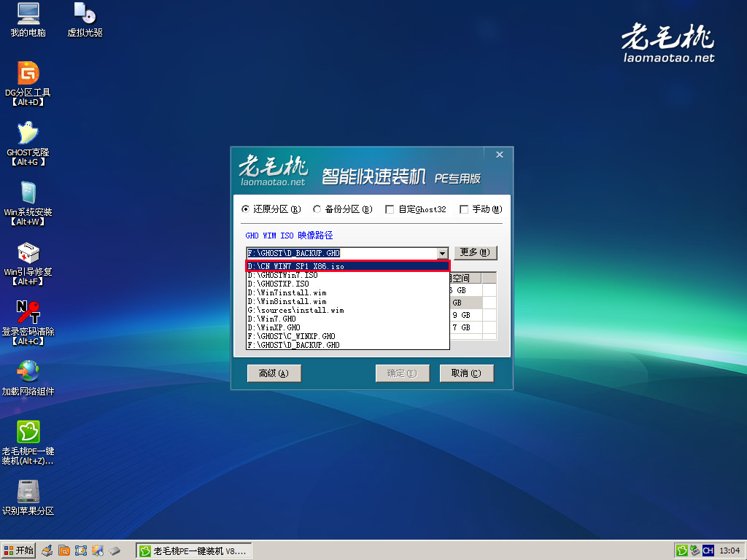Choose D:\WinXP.GHO from list
The width and height of the screenshot is (747, 560).
pos(348,327)
